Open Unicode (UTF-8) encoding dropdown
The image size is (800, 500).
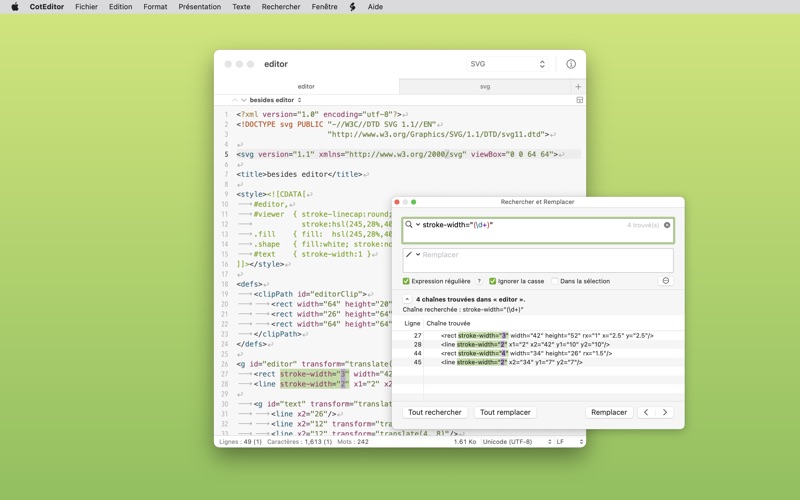coord(517,442)
